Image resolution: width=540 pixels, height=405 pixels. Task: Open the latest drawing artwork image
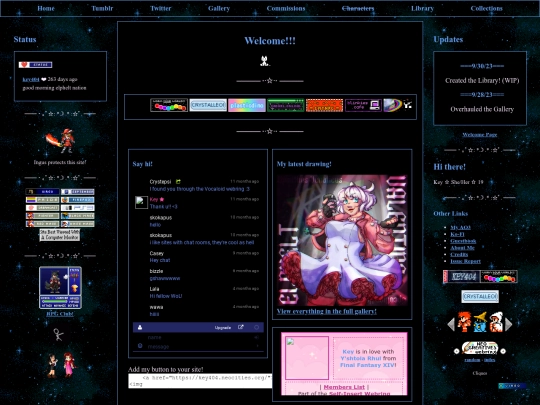tap(342, 240)
